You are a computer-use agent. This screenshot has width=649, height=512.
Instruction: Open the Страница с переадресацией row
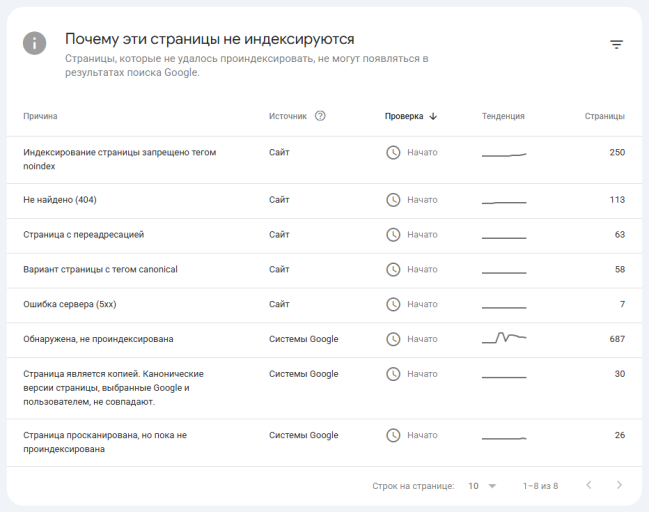click(324, 236)
